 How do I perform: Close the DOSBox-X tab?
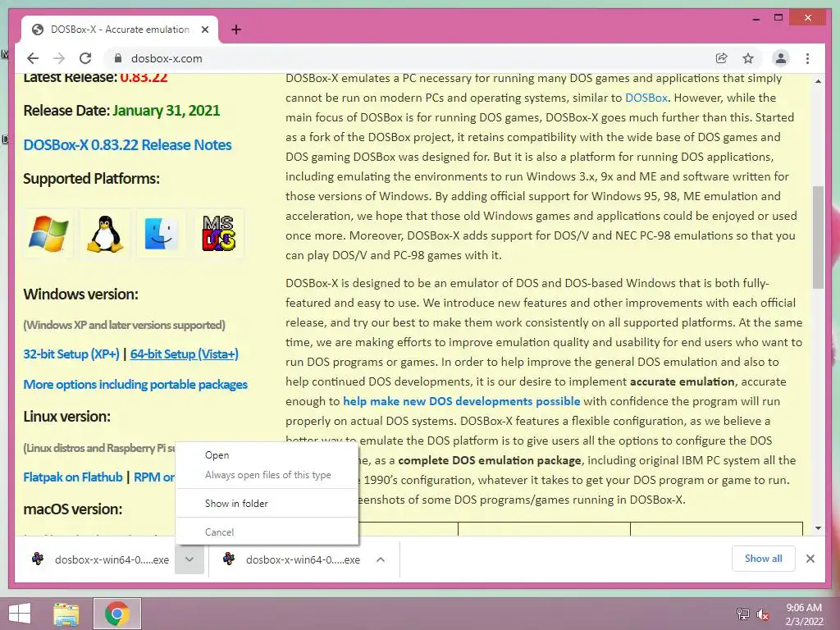click(x=204, y=30)
